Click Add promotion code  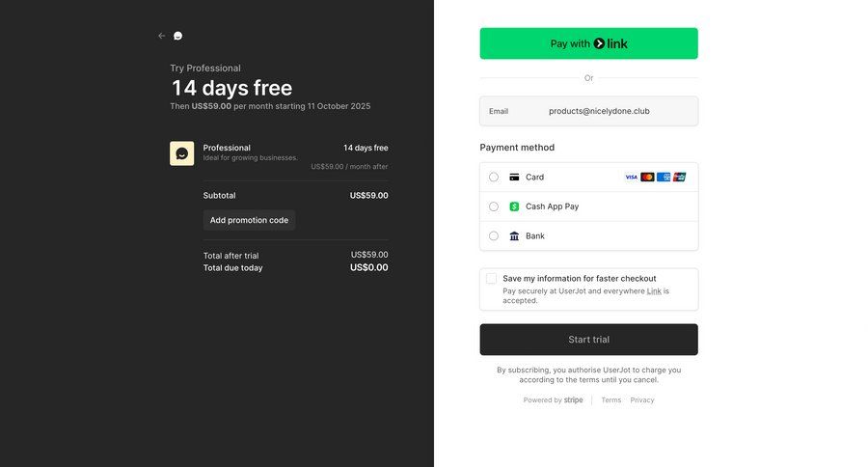[x=249, y=220]
